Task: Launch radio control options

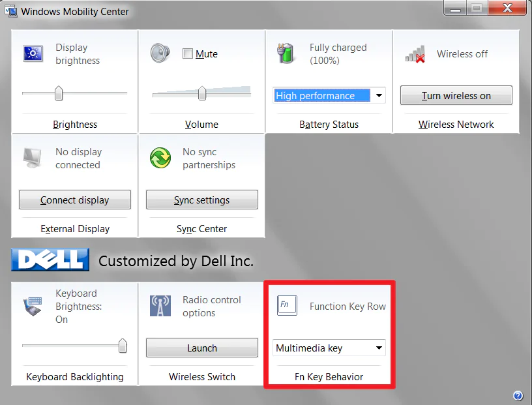Action: pyautogui.click(x=202, y=348)
